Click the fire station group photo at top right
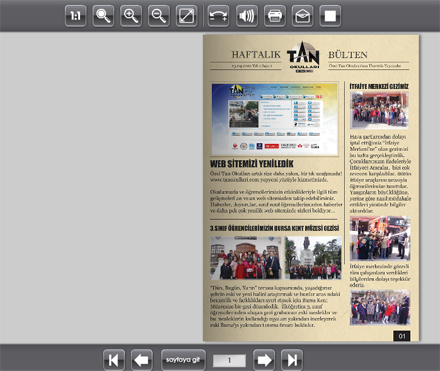440x371 pixels. pos(379,110)
